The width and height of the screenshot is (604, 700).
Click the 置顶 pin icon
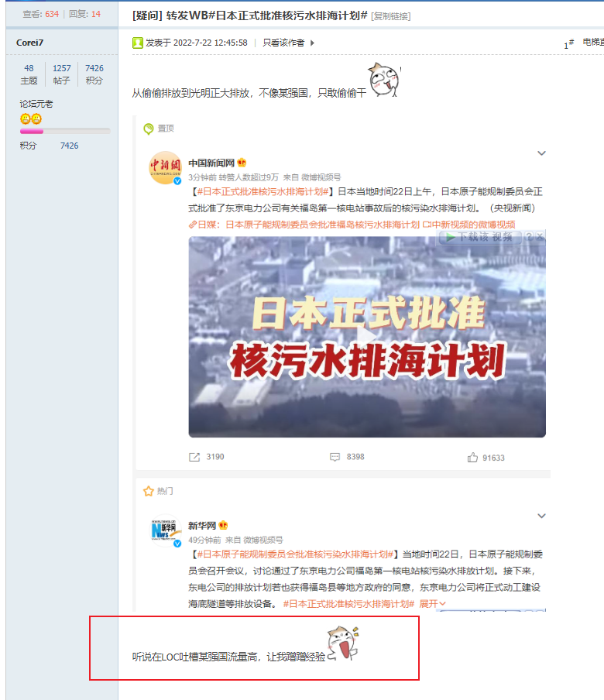pyautogui.click(x=148, y=129)
